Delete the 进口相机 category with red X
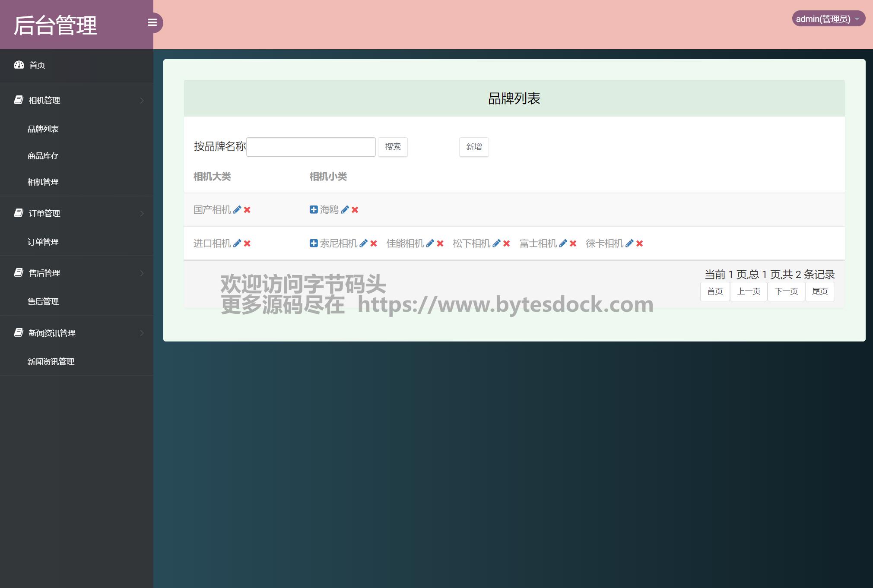873x588 pixels. (x=247, y=243)
